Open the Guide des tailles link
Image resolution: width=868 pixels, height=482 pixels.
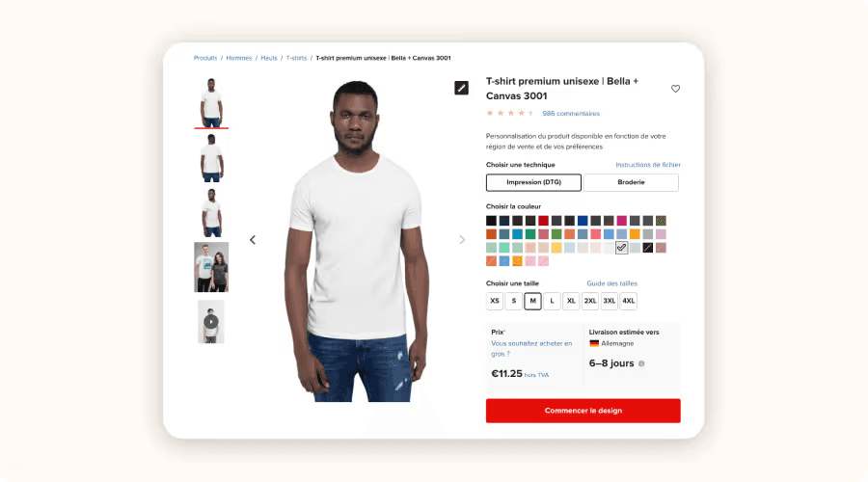[x=611, y=283]
